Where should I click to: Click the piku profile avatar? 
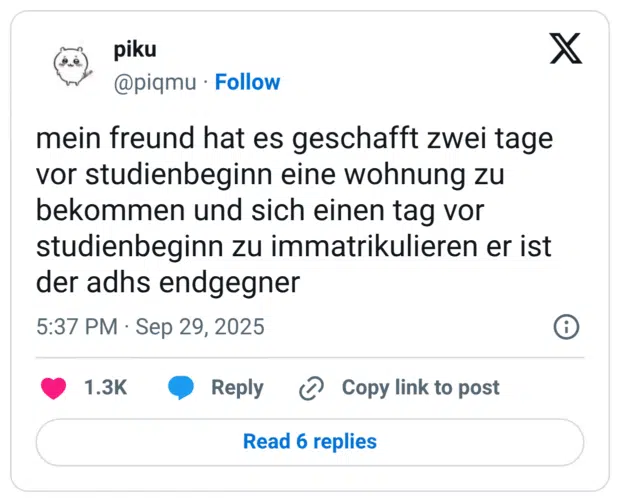coord(72,66)
